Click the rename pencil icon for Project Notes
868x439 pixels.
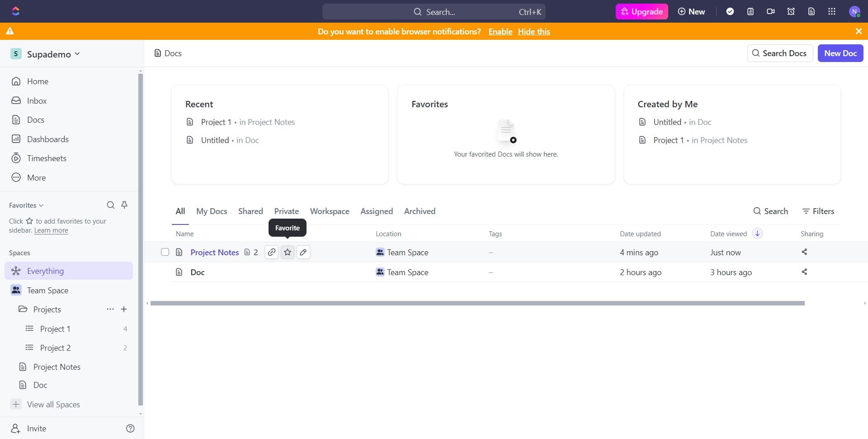[x=303, y=253]
